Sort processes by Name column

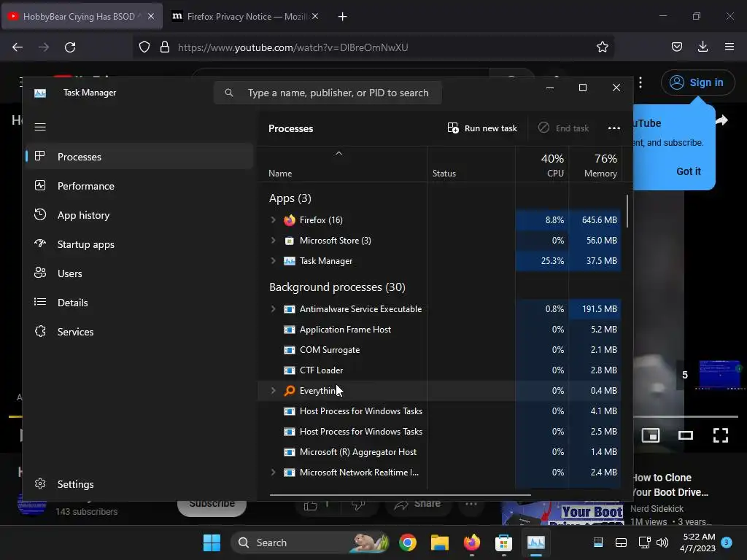pos(280,174)
